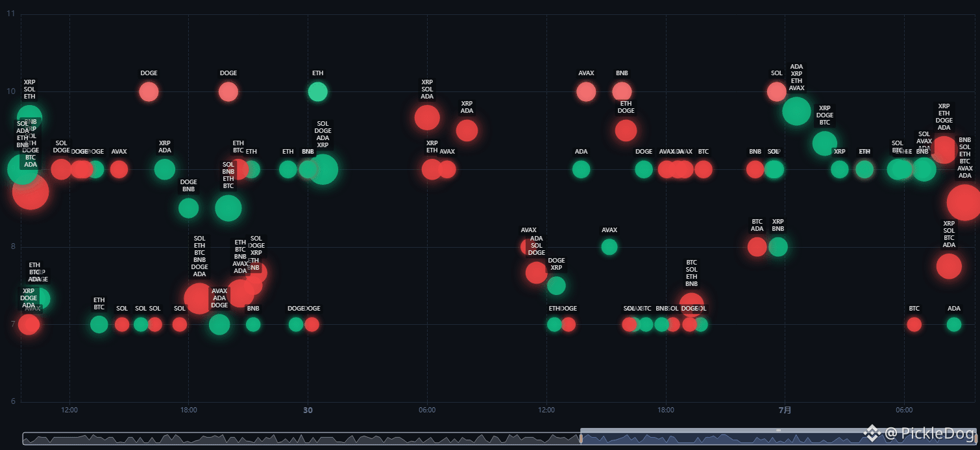This screenshot has width=980, height=450.
Task: Select the green SOL BNB ETH BTC bubble
Action: (x=228, y=208)
